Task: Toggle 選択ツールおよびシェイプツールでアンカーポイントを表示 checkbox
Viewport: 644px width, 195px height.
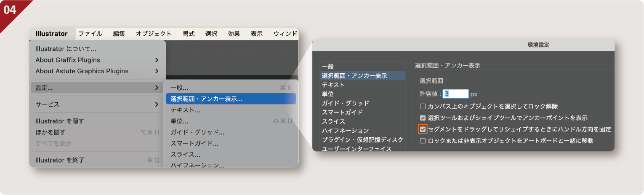Action: pyautogui.click(x=423, y=118)
